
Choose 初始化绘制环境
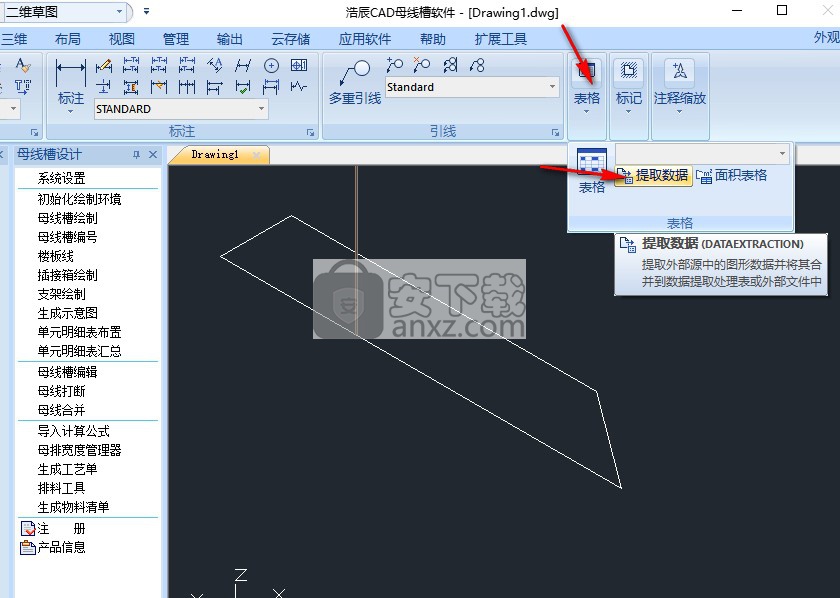79,199
